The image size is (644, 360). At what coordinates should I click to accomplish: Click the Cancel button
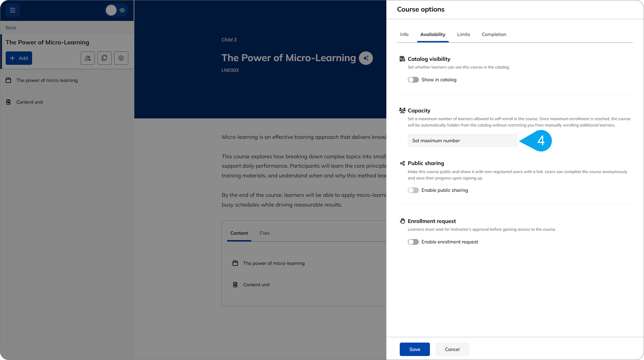(452, 349)
